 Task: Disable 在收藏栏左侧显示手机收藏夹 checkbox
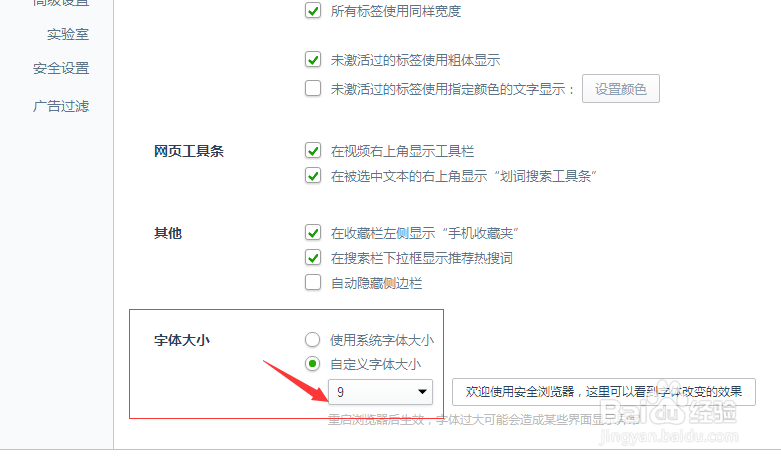pyautogui.click(x=313, y=232)
